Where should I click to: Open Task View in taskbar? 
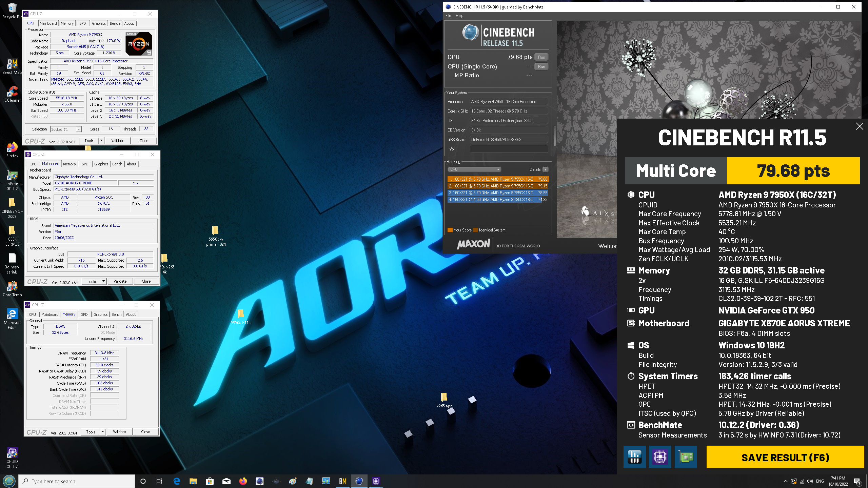click(159, 481)
